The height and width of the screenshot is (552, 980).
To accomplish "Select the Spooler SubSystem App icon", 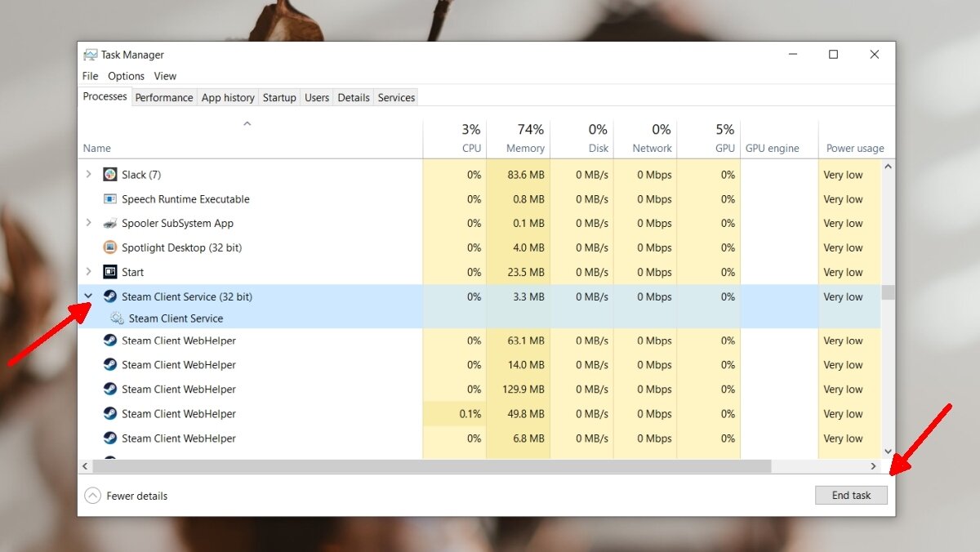I will pos(109,223).
